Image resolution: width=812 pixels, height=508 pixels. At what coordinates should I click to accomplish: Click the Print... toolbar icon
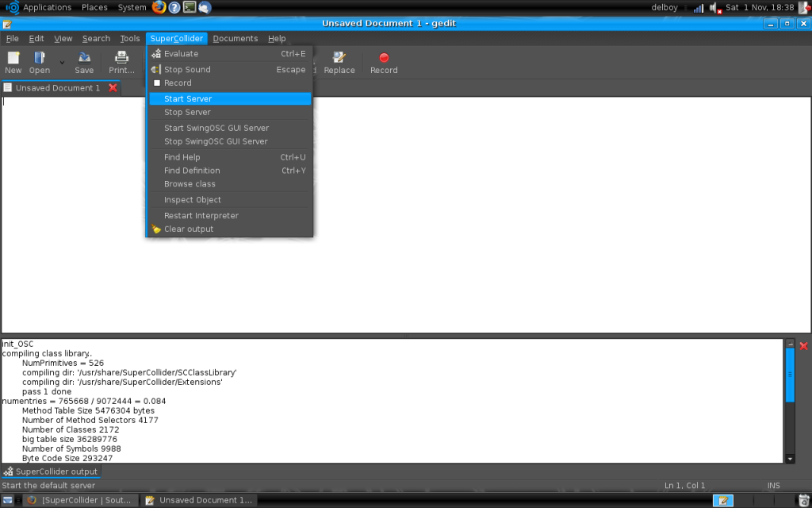pyautogui.click(x=121, y=62)
